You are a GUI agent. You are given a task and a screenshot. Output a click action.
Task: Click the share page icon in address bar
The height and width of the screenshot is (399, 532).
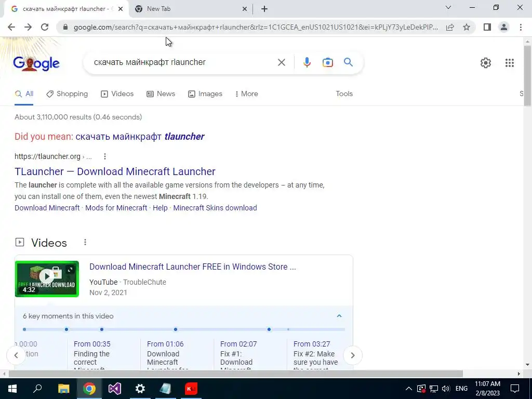[x=450, y=27]
